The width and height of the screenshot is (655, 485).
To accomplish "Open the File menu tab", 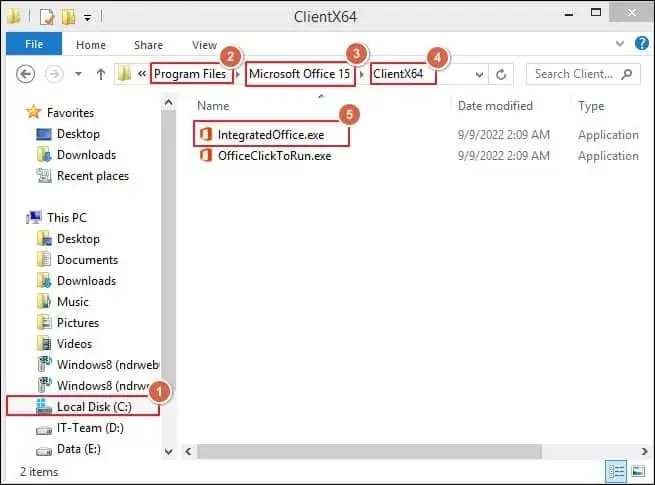I will tap(33, 45).
